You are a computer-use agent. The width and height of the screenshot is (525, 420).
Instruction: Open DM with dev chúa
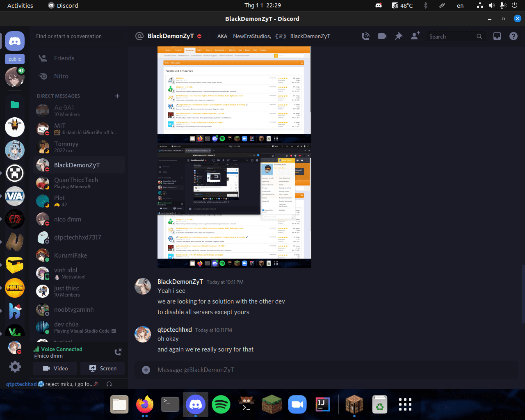[79, 327]
